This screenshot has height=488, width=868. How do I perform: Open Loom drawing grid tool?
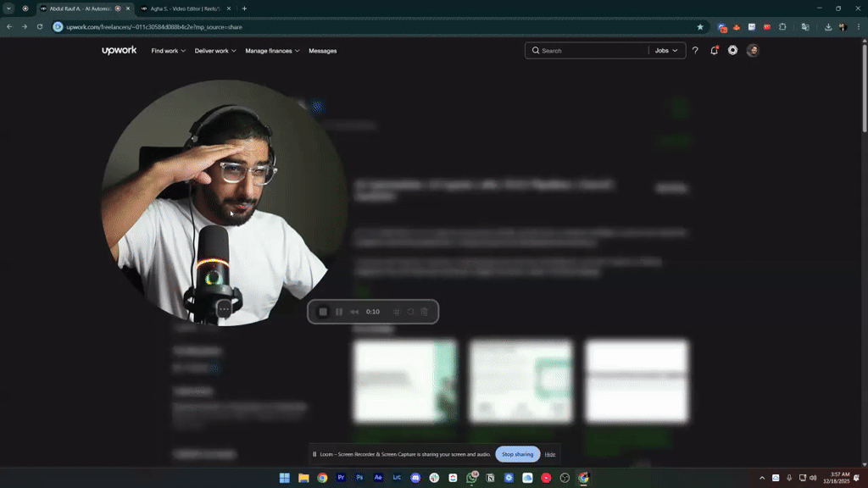[397, 312]
